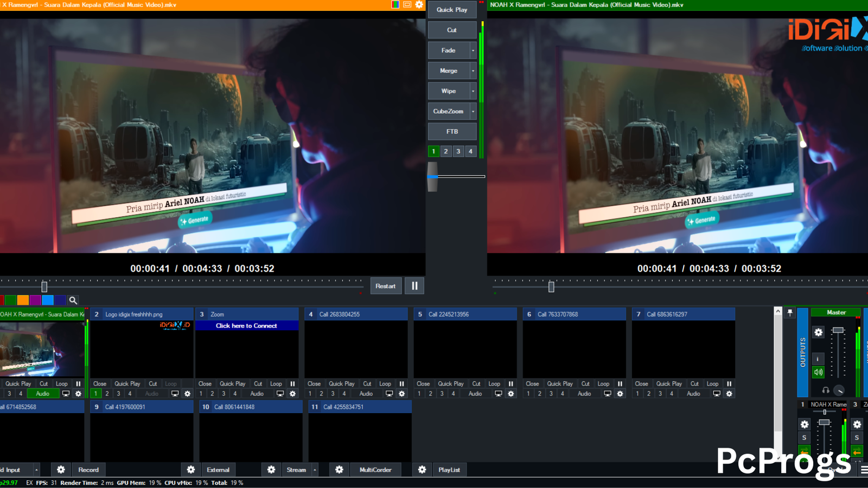
Task: Open the input search magnifier
Action: click(73, 300)
